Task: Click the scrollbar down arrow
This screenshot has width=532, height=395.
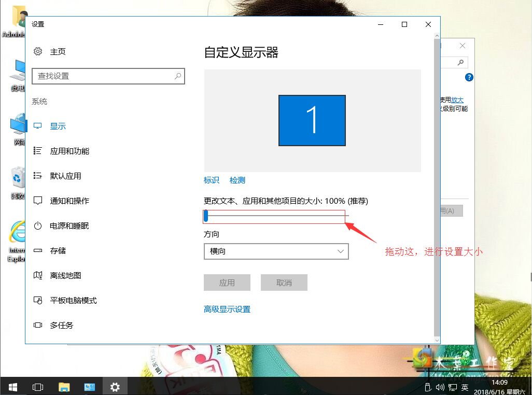Action: click(437, 341)
